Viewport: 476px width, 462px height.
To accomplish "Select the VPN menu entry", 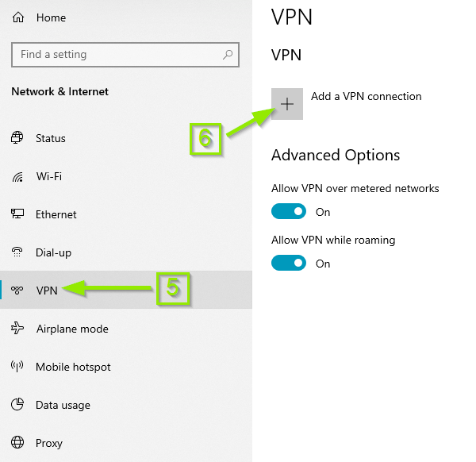I will tap(126, 290).
